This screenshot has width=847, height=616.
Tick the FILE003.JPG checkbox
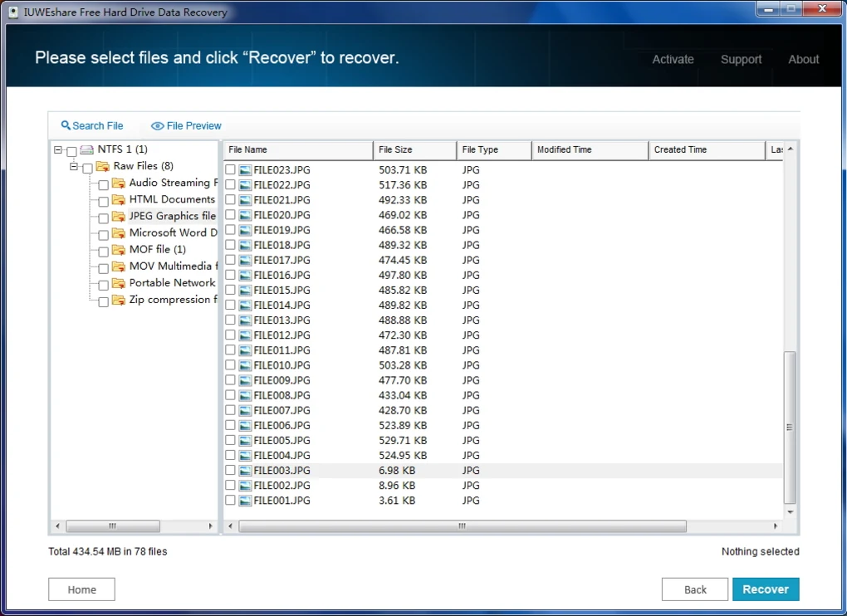[x=230, y=471]
